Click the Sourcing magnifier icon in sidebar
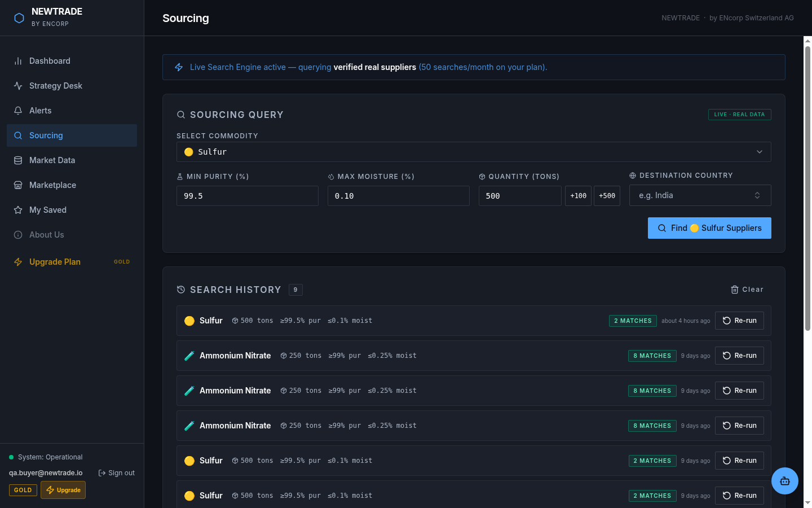This screenshot has height=508, width=812. point(18,135)
